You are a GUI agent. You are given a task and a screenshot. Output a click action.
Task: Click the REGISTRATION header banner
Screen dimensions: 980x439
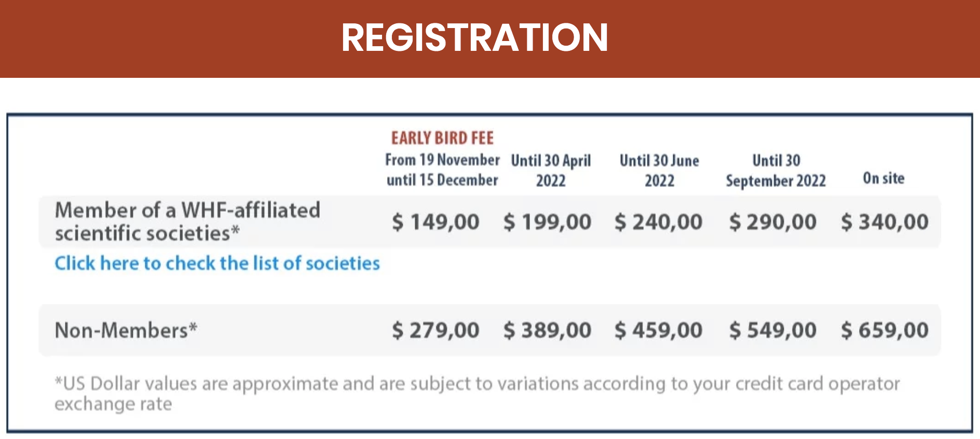click(490, 38)
